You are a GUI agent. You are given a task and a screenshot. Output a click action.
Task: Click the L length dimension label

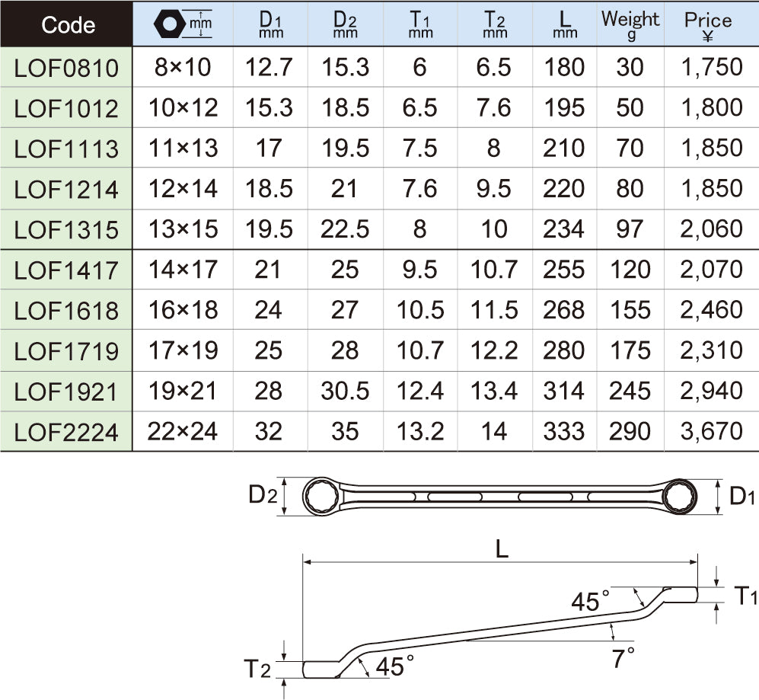[x=501, y=550]
